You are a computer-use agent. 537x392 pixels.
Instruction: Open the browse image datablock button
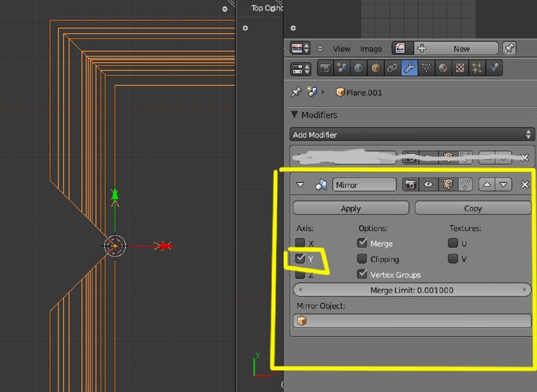click(x=402, y=48)
